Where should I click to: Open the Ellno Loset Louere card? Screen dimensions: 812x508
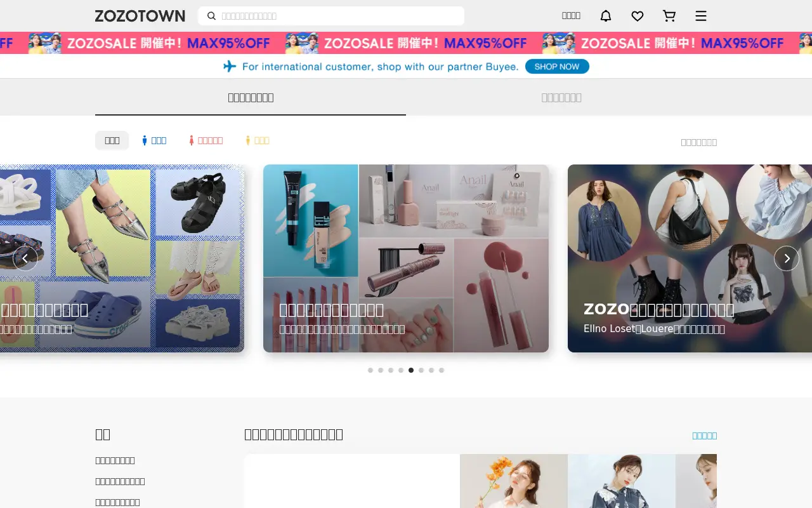(690, 258)
